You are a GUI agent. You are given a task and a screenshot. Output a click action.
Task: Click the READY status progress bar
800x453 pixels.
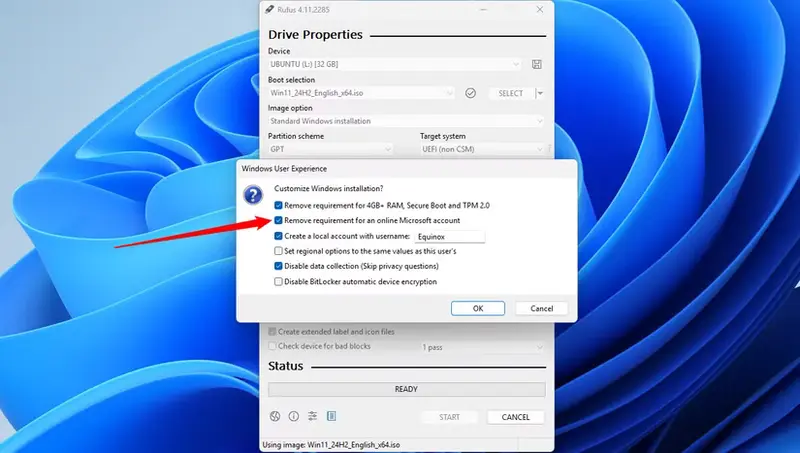point(406,389)
